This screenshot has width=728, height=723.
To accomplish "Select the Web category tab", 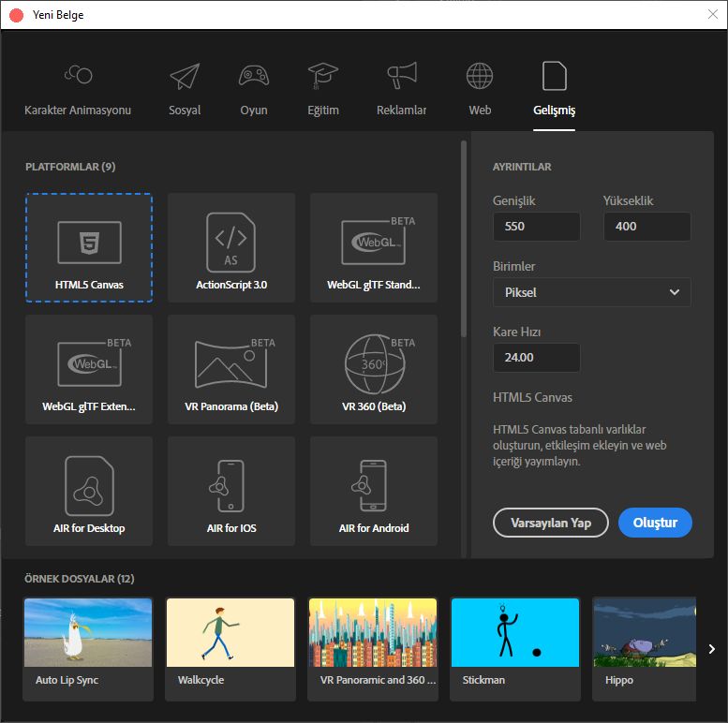I will (x=480, y=90).
